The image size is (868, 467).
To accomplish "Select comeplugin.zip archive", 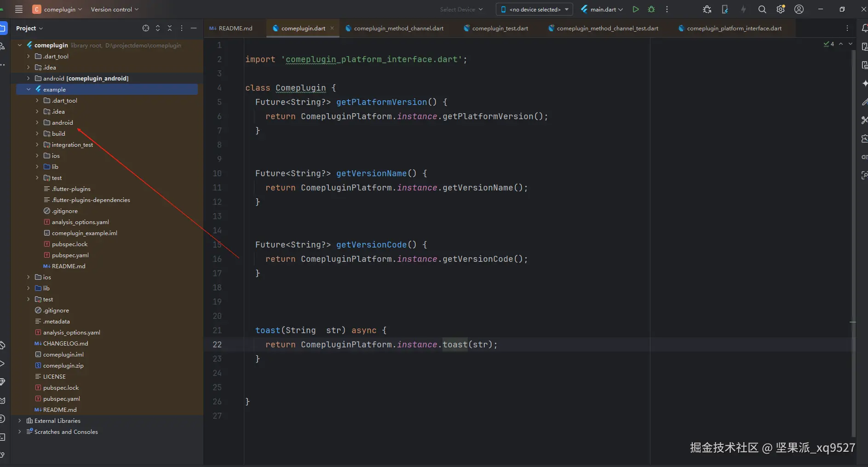I will 63,365.
